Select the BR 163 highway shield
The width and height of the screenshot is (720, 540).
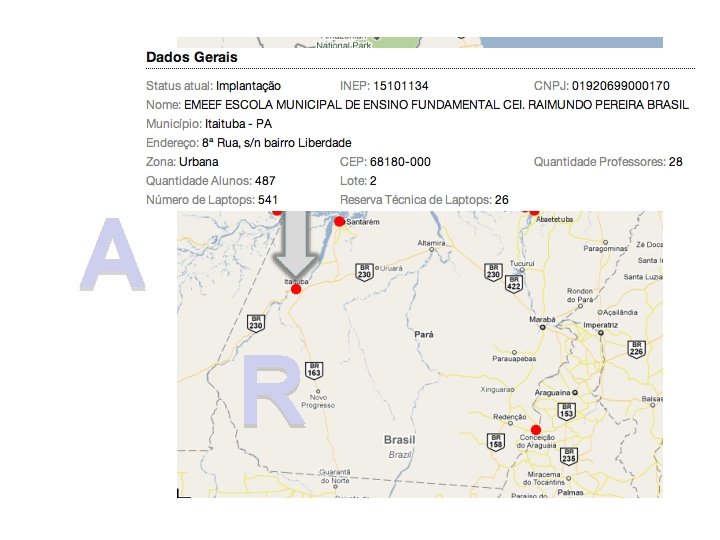point(314,370)
